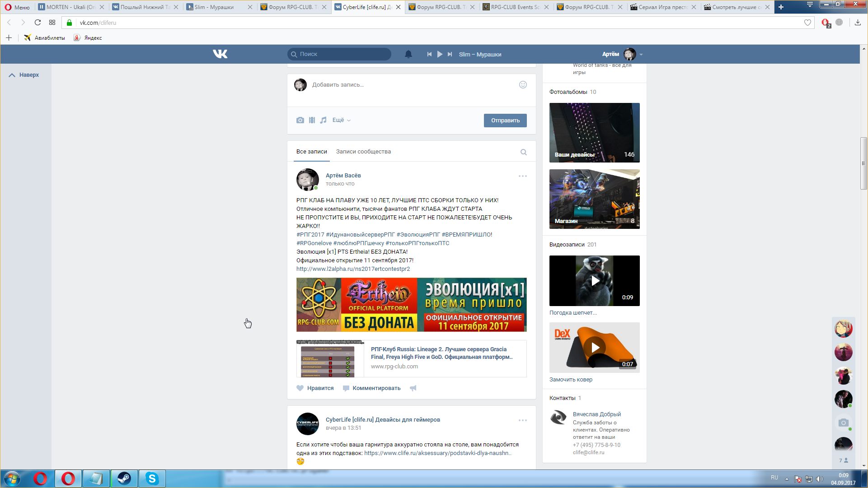This screenshot has width=868, height=488.
Task: Open the Skype taskbar icon
Action: pyautogui.click(x=152, y=479)
